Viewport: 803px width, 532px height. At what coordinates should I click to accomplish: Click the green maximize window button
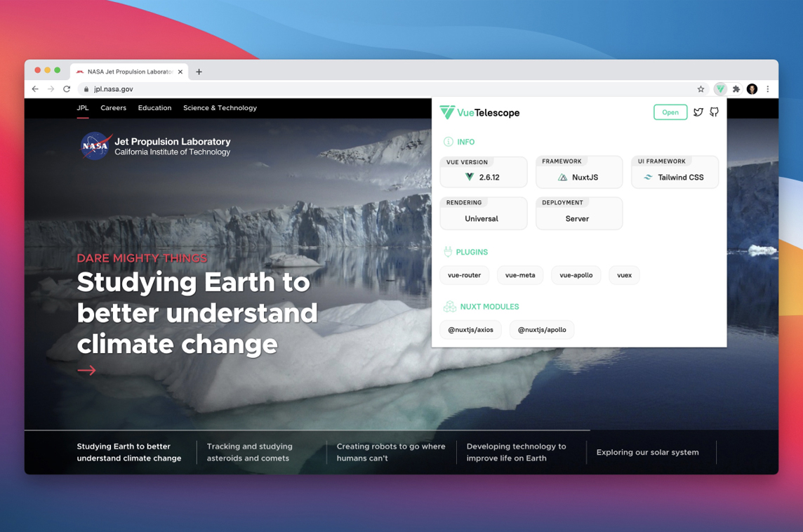58,70
